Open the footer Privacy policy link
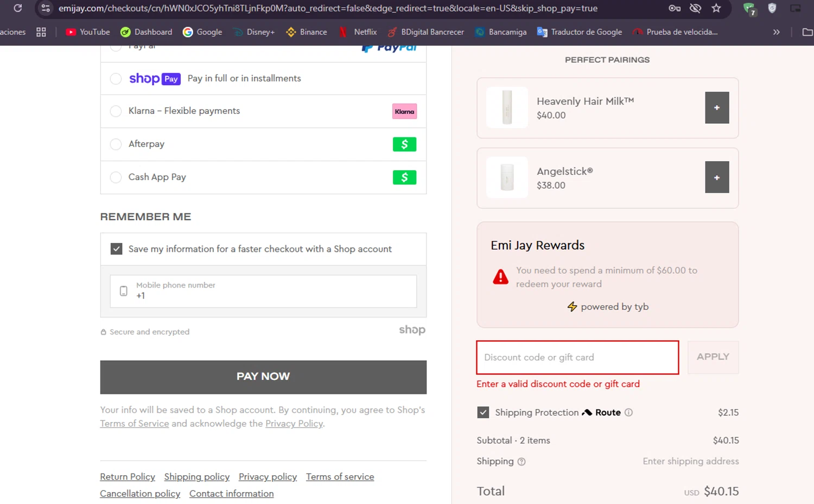814x504 pixels. click(268, 477)
